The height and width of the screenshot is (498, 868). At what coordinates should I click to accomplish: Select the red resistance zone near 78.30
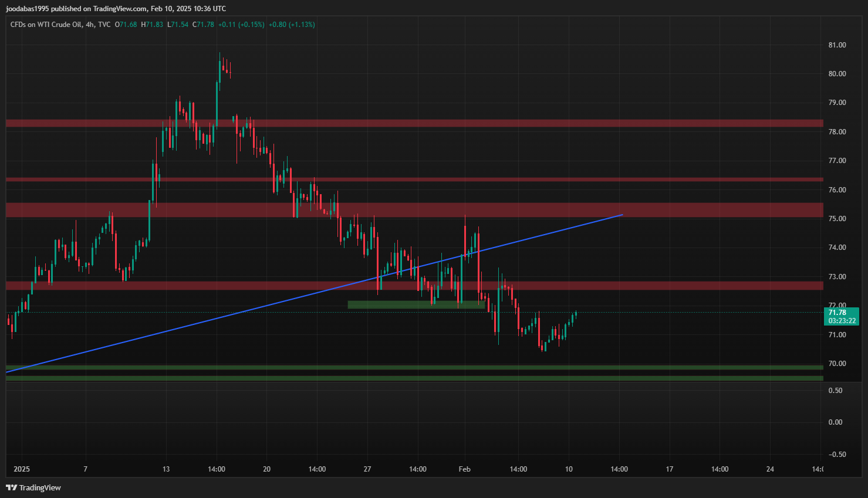[x=414, y=123]
